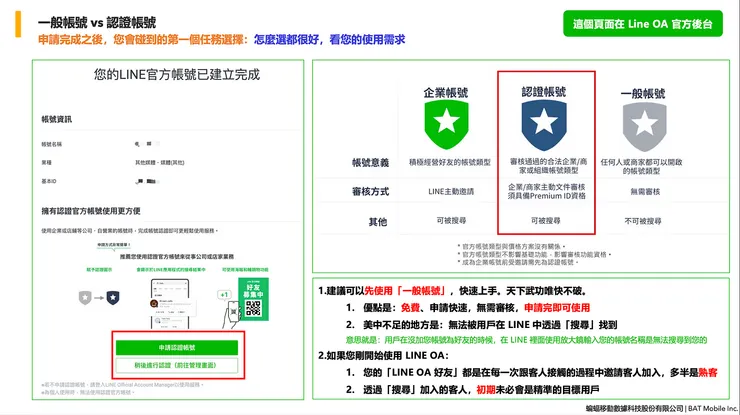Click the 一般帳號 column heading
740x415 pixels.
click(x=643, y=93)
